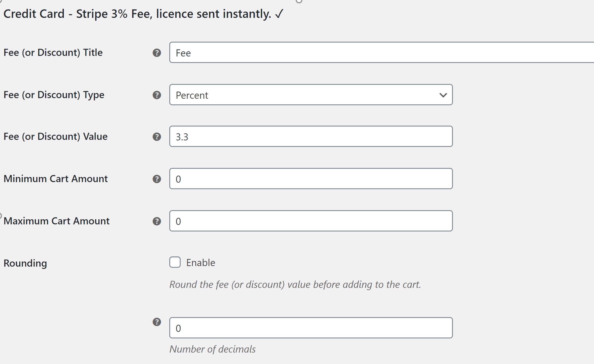Screen dimensions: 594x364
Task: View help tip for Fee Value
Action: [157, 137]
